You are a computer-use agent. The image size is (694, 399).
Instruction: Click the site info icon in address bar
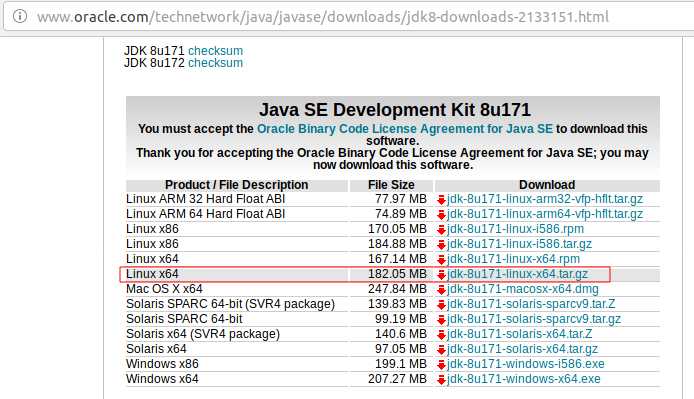[19, 16]
